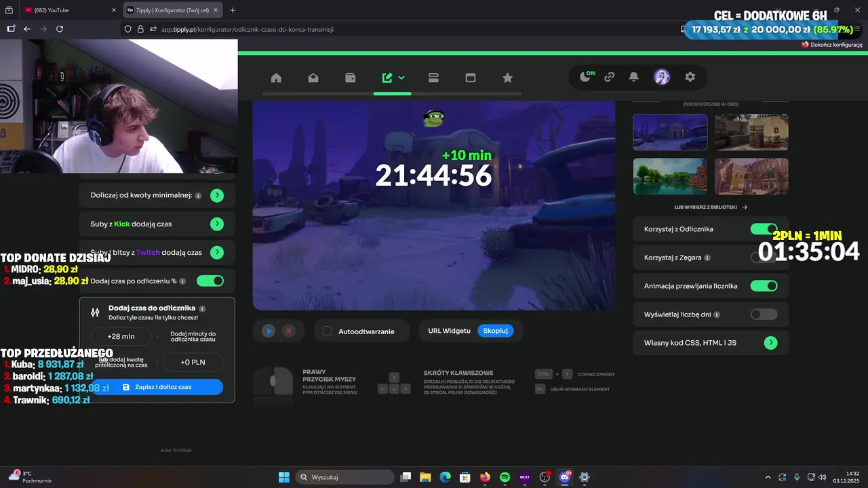868x488 pixels.
Task: Click 'Zapisz i dolicz czas' button
Action: pos(157,387)
